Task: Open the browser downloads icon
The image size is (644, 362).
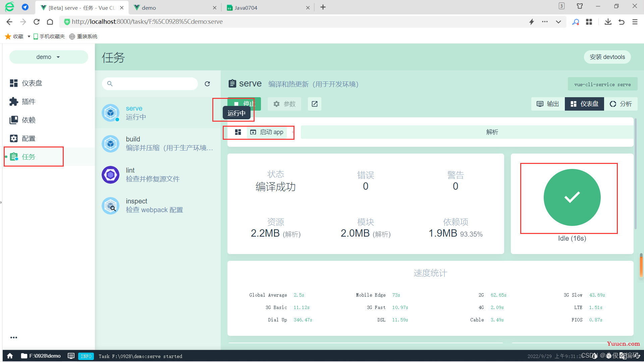Action: [608, 22]
